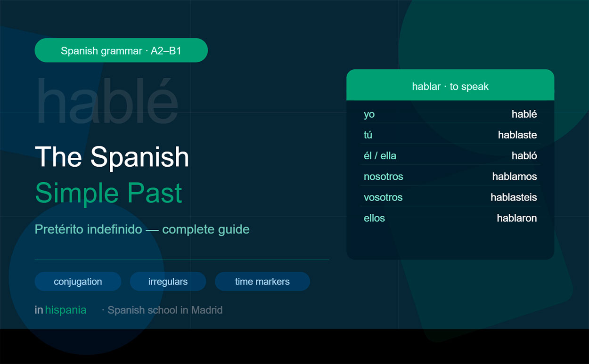Click the hablaron verb form

pyautogui.click(x=516, y=218)
